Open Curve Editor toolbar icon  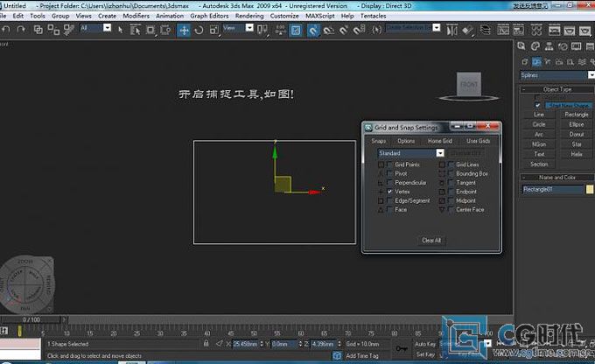[503, 30]
